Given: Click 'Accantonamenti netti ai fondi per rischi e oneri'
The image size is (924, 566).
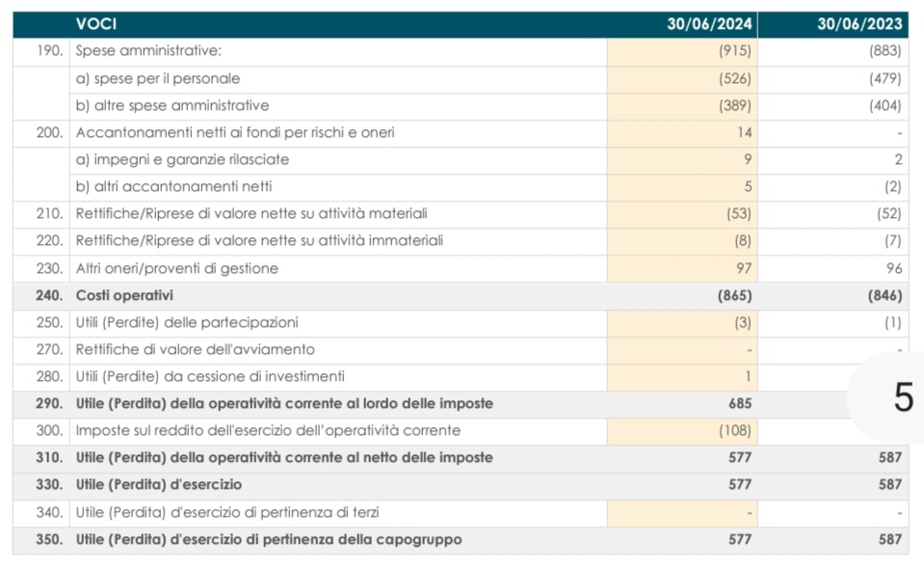Looking at the screenshot, I should (x=235, y=133).
